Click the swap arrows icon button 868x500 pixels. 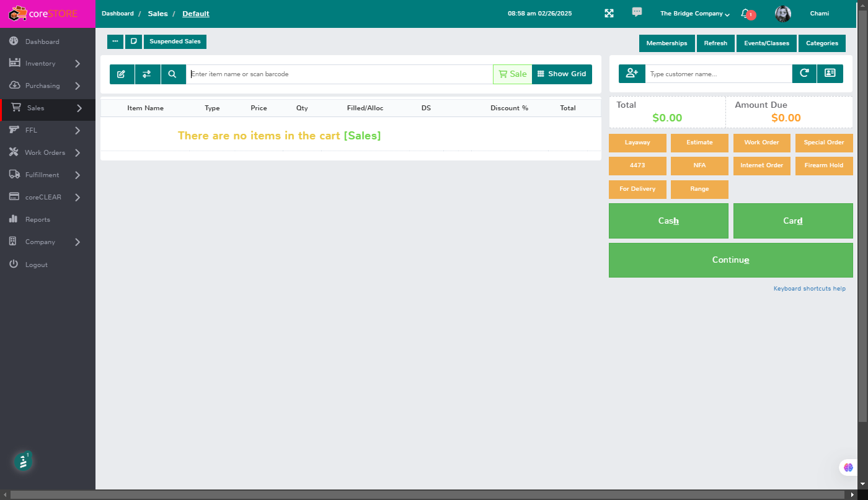(x=147, y=74)
